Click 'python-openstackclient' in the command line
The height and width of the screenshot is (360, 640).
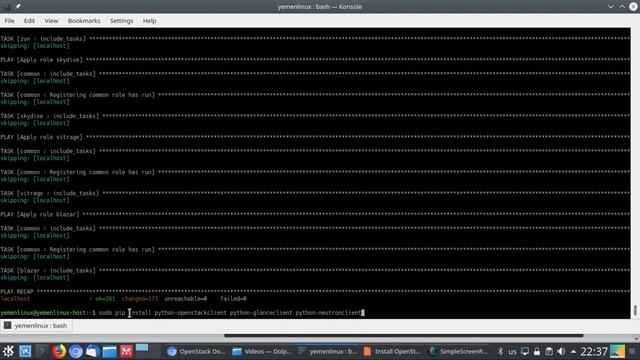click(190, 313)
